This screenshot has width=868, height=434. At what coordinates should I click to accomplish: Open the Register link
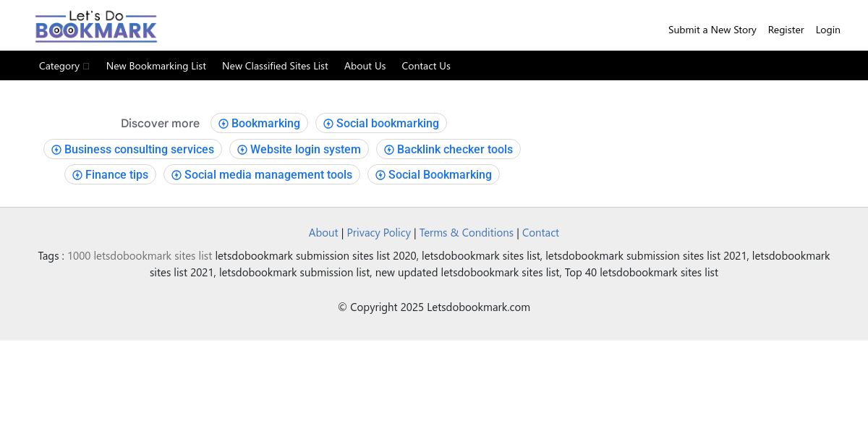[x=786, y=30]
